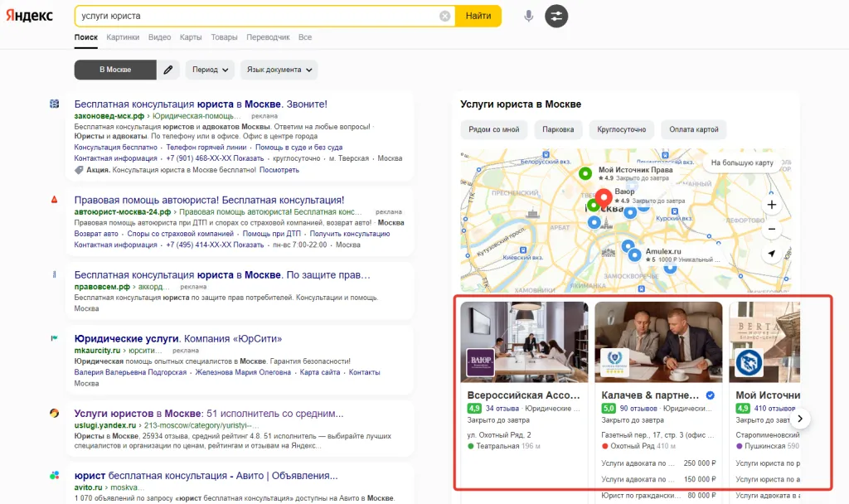This screenshot has height=504, width=849.
Task: Open the Период dropdown
Action: [x=210, y=70]
